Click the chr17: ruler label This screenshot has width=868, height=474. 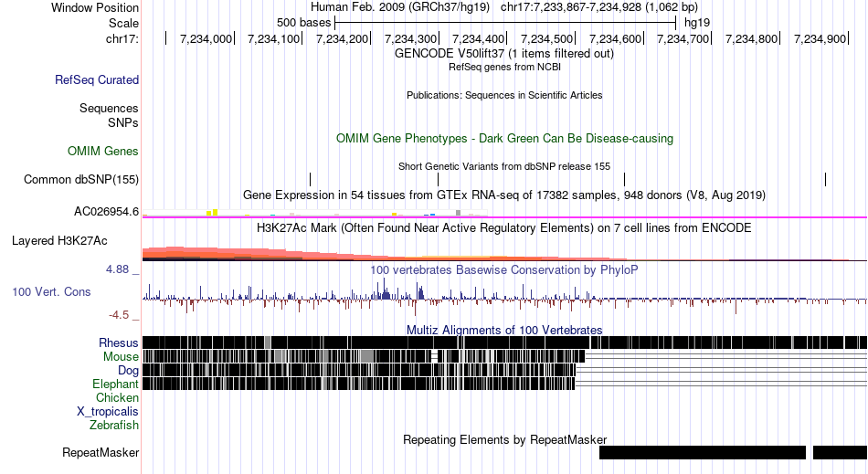click(x=122, y=38)
